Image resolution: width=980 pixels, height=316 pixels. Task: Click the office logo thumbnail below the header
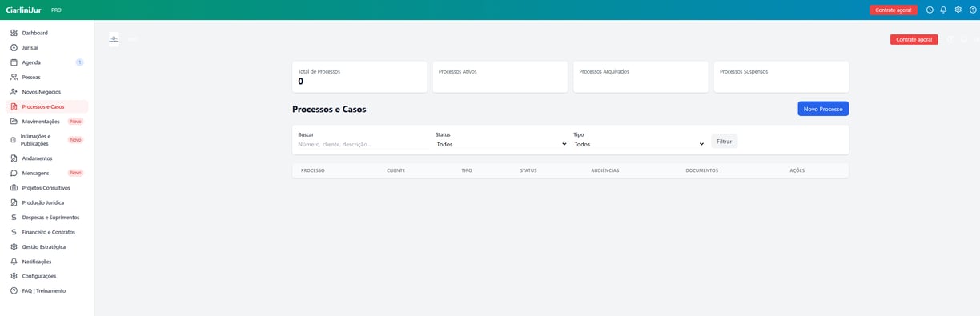click(x=114, y=39)
